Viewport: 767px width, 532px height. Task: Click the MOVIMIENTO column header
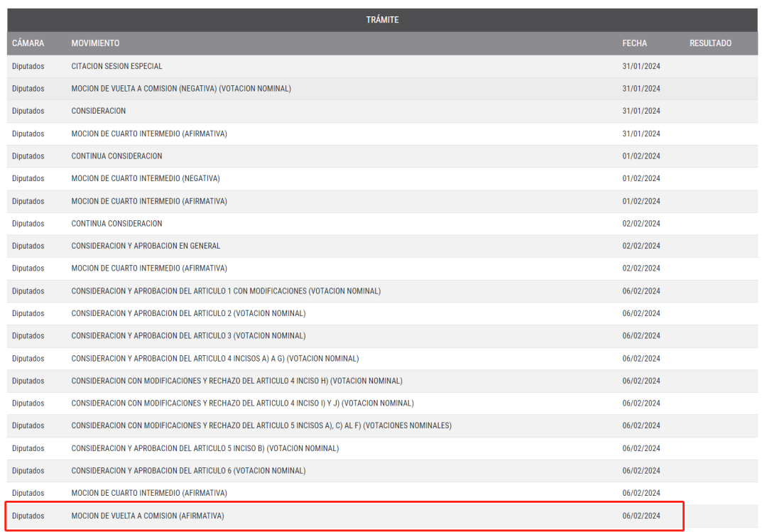(x=95, y=43)
